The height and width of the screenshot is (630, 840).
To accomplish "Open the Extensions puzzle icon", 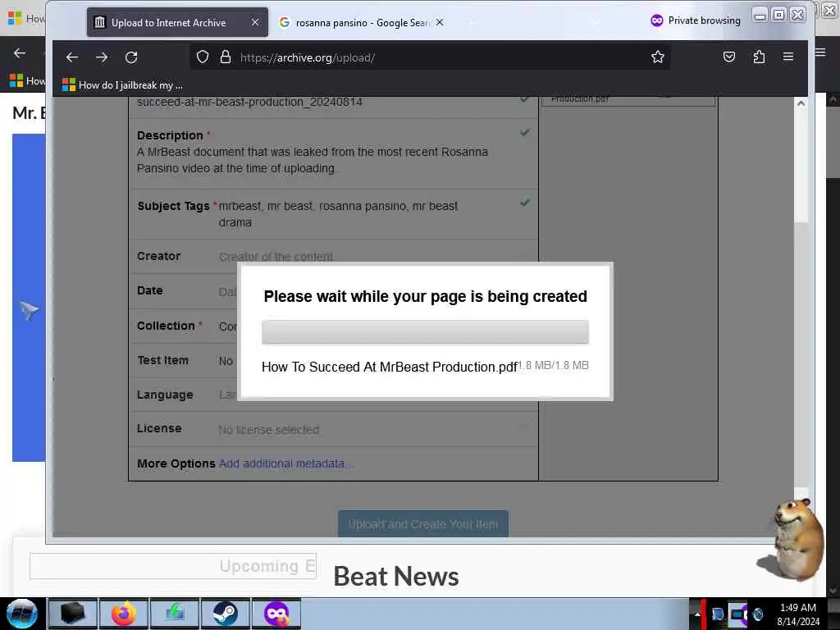I will [759, 57].
